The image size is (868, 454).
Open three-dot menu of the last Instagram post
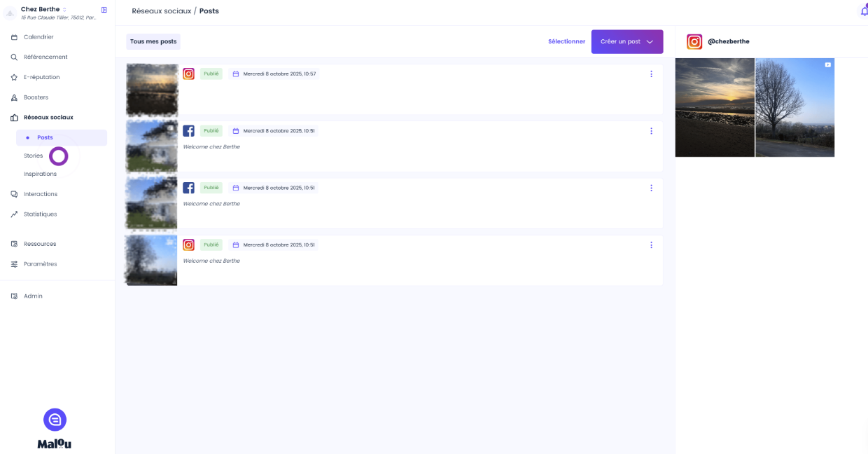coord(651,245)
